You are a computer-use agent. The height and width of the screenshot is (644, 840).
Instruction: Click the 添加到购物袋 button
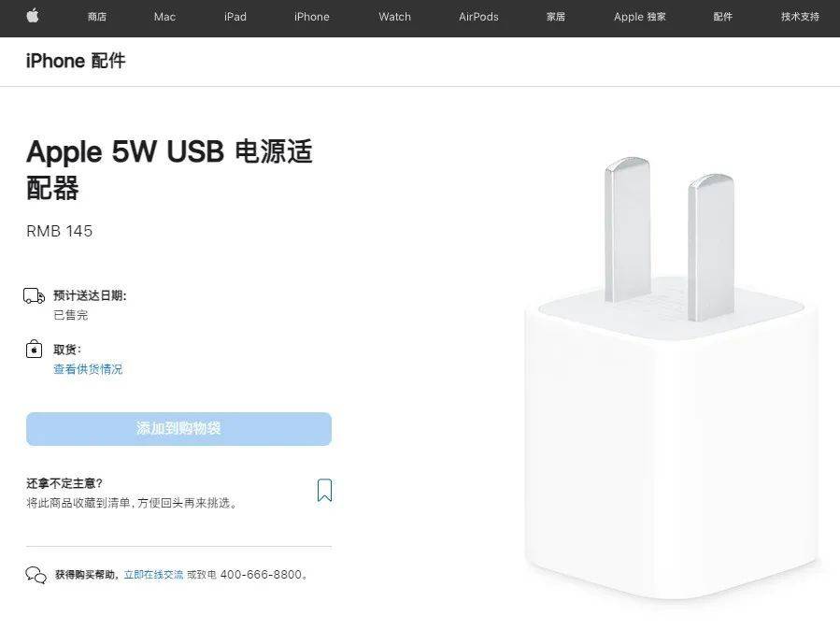[178, 429]
